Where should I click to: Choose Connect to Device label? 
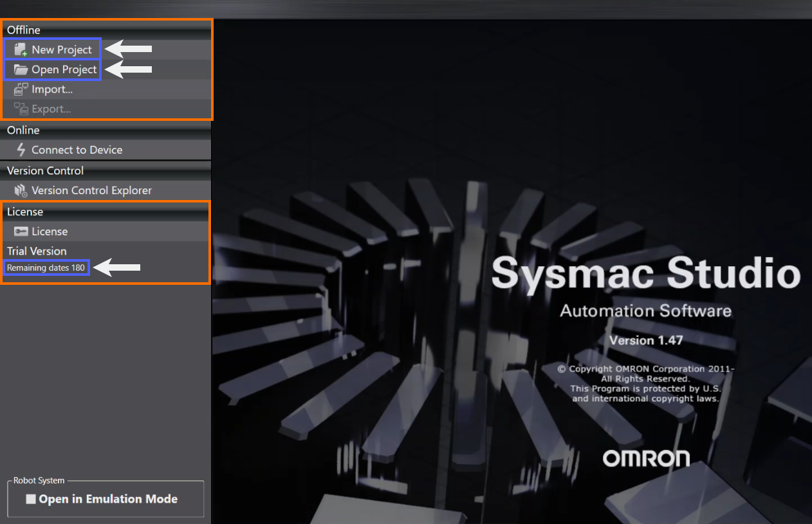[x=77, y=150]
